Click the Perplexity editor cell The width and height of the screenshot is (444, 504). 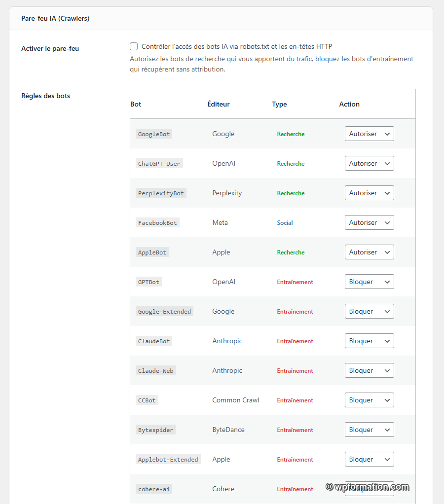click(x=227, y=193)
